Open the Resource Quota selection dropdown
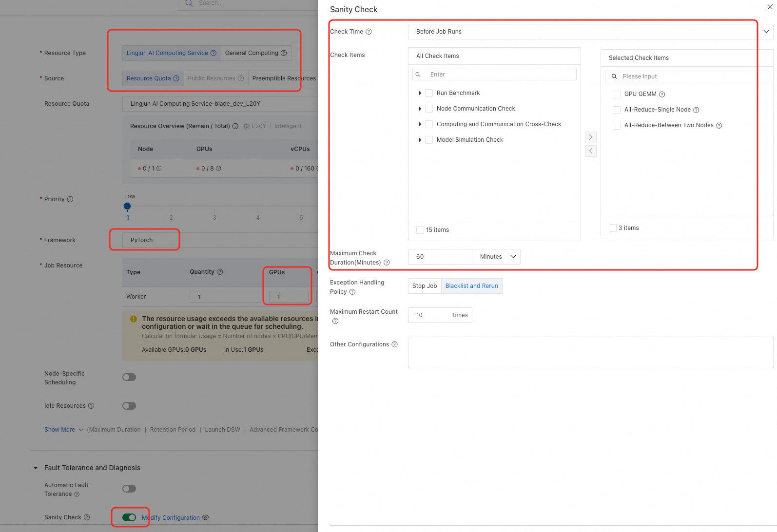This screenshot has width=777, height=532. coord(220,104)
